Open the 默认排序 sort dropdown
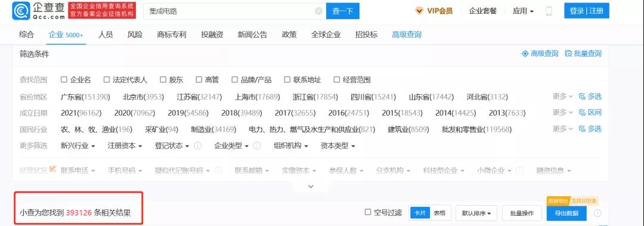This screenshot has height=226, width=644. coord(476,213)
